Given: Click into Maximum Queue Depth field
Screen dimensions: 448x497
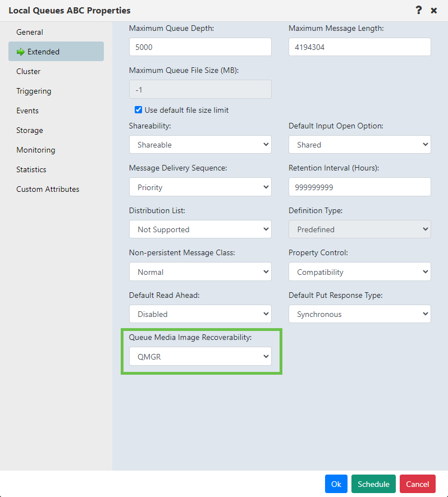Looking at the screenshot, I should click(x=200, y=47).
